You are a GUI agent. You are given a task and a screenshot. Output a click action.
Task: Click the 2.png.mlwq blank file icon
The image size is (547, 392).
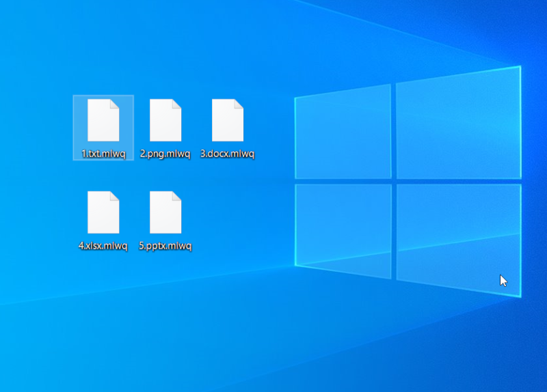[x=165, y=120]
